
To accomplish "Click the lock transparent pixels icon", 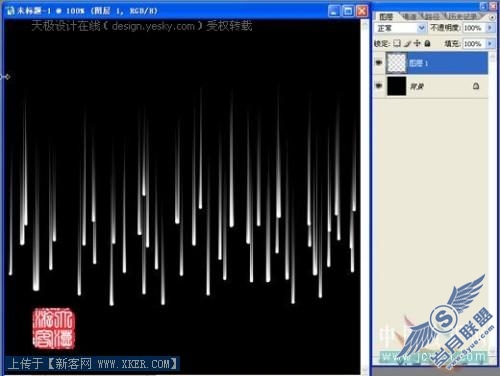I will click(x=397, y=43).
